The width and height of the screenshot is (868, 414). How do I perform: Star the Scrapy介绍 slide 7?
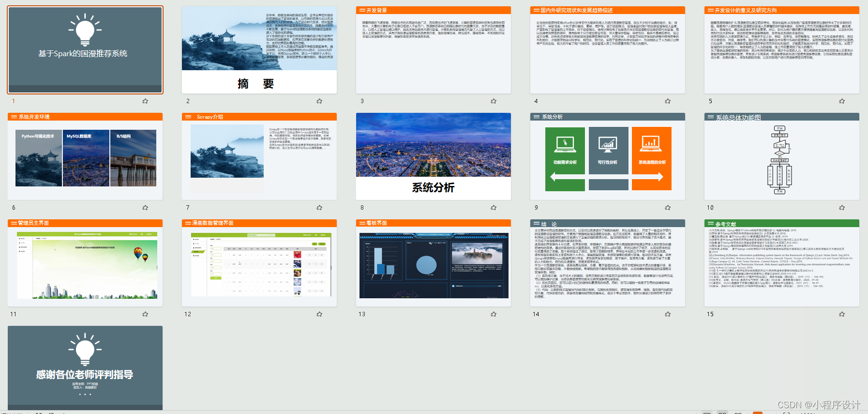point(319,208)
